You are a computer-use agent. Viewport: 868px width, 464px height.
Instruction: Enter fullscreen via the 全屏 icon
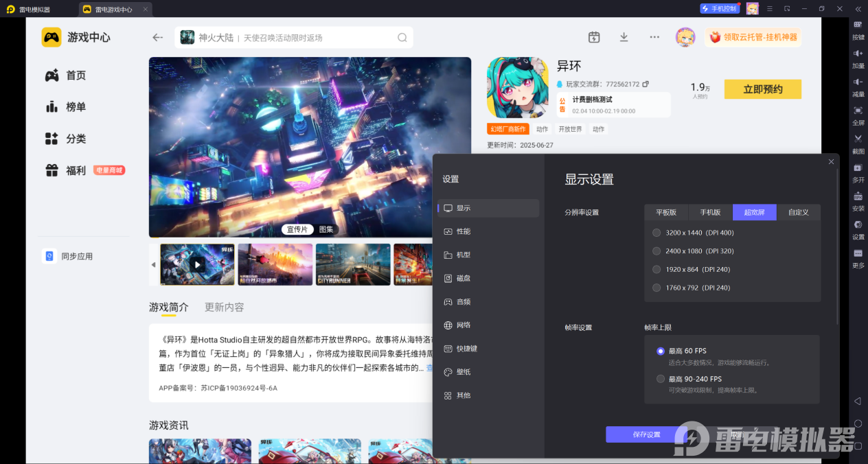pyautogui.click(x=858, y=111)
